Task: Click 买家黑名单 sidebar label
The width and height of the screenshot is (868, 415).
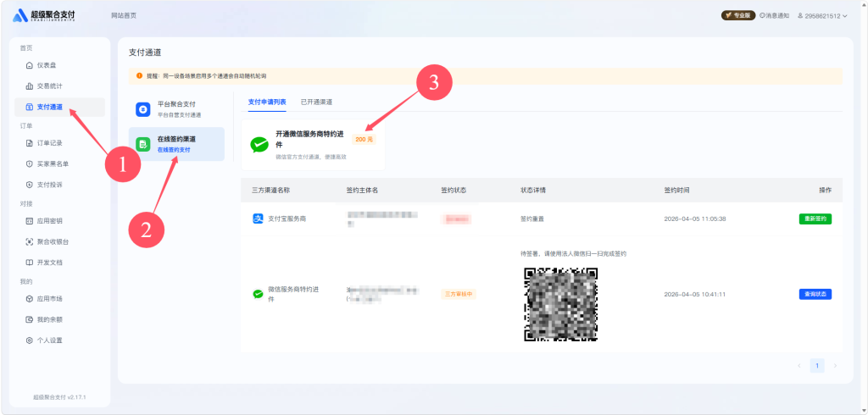Action: 53,163
